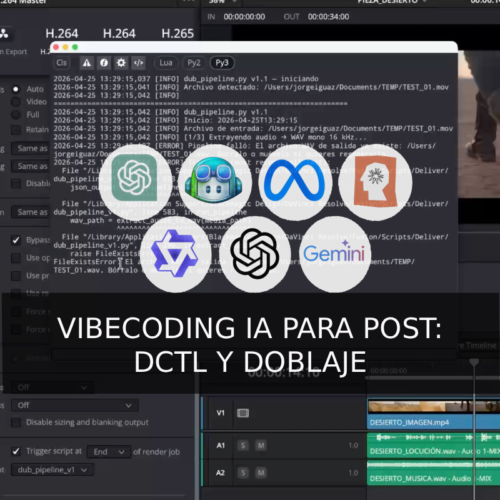Click the yellow minimize dot of the console window
Screen dimensions: 500x500
[65, 47]
